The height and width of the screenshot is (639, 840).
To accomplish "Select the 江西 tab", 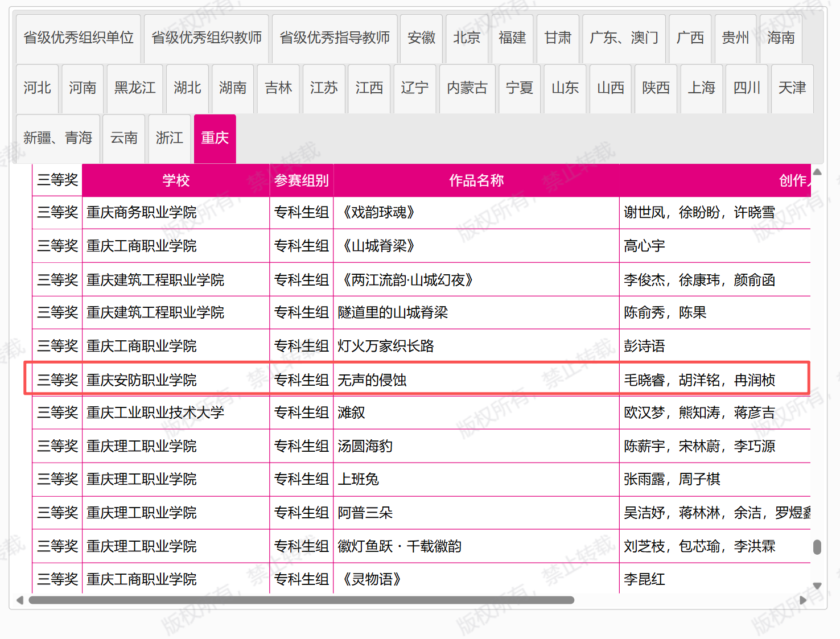I will [370, 89].
